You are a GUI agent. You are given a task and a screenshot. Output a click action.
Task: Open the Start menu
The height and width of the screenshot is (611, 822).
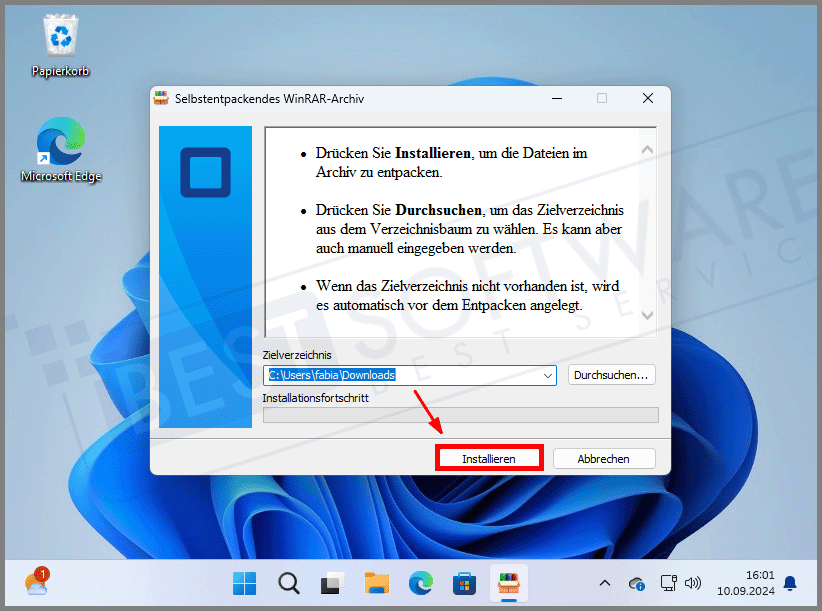click(244, 583)
